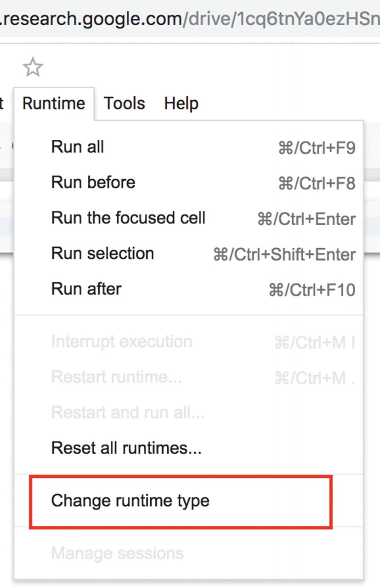Open the partially visible menu left of Runtime
This screenshot has height=588, width=380.
(2, 103)
